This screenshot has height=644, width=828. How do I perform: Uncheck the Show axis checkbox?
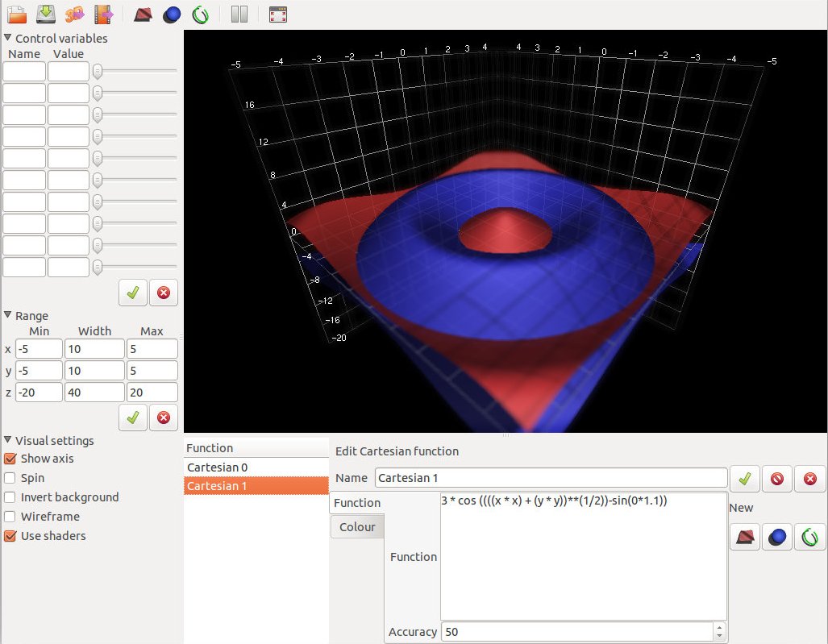click(x=10, y=459)
